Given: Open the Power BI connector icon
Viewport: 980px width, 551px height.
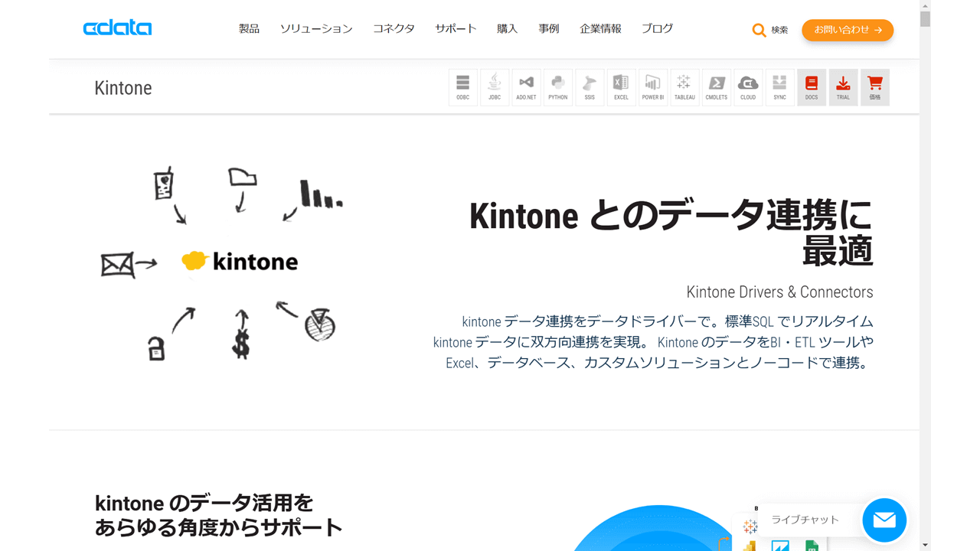Looking at the screenshot, I should tap(653, 87).
